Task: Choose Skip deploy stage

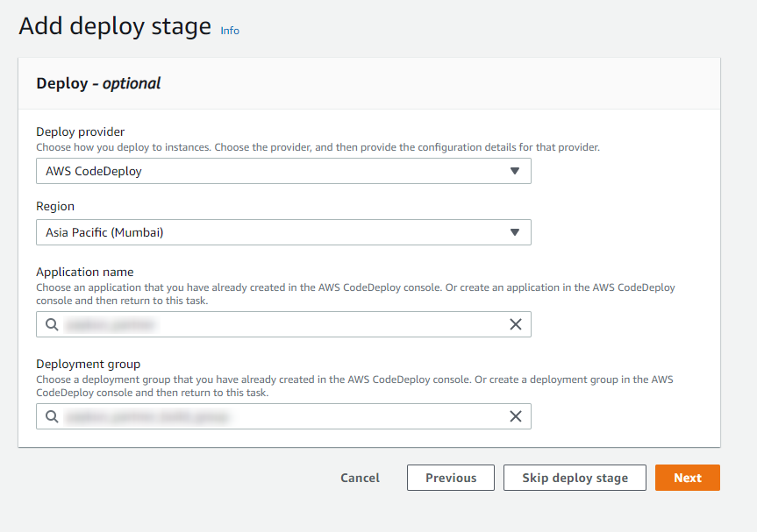Action: click(x=575, y=478)
